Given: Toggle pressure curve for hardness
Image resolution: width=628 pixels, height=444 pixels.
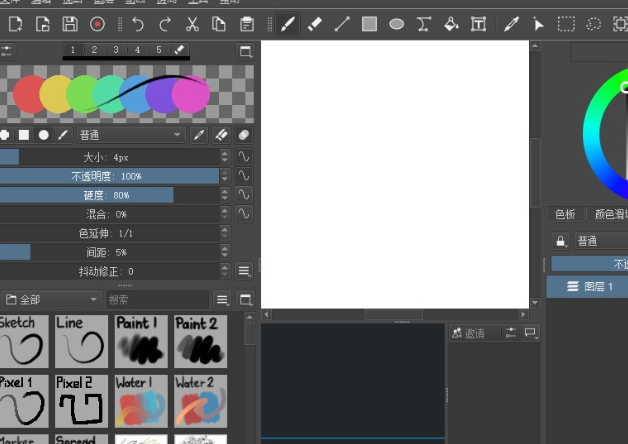Looking at the screenshot, I should coord(244,195).
